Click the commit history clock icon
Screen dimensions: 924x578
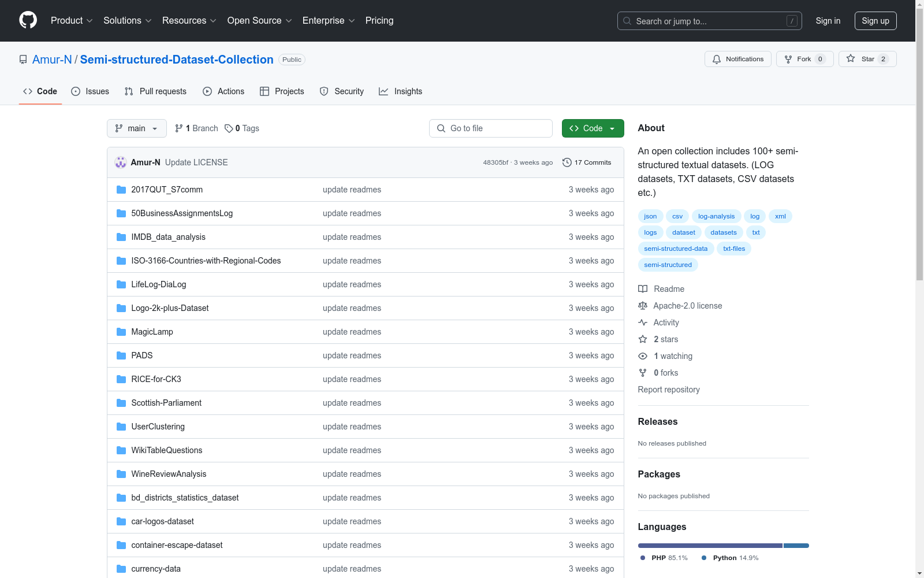567,162
